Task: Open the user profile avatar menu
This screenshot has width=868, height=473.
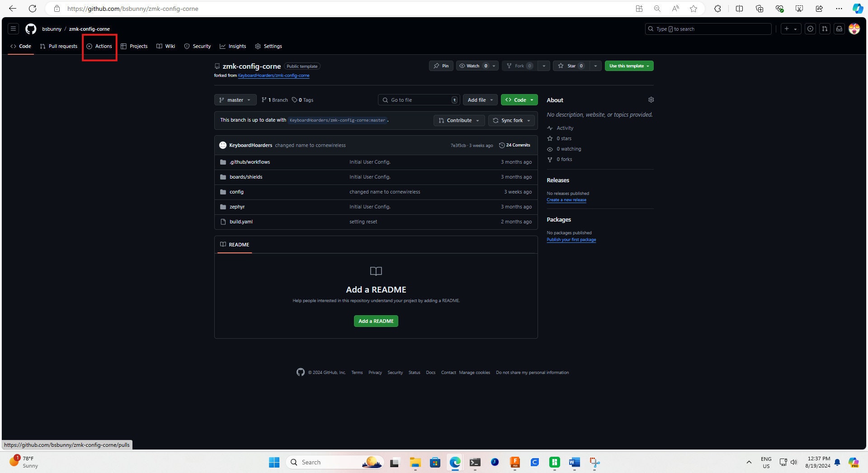Action: pos(854,29)
